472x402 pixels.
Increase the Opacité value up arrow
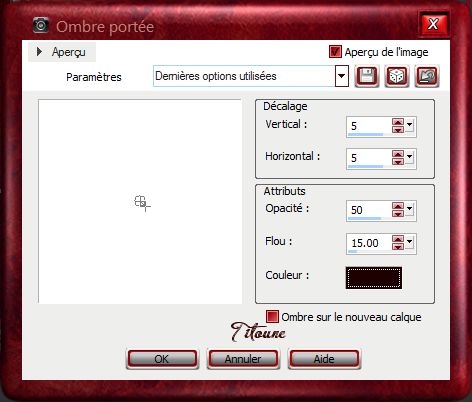(x=398, y=206)
